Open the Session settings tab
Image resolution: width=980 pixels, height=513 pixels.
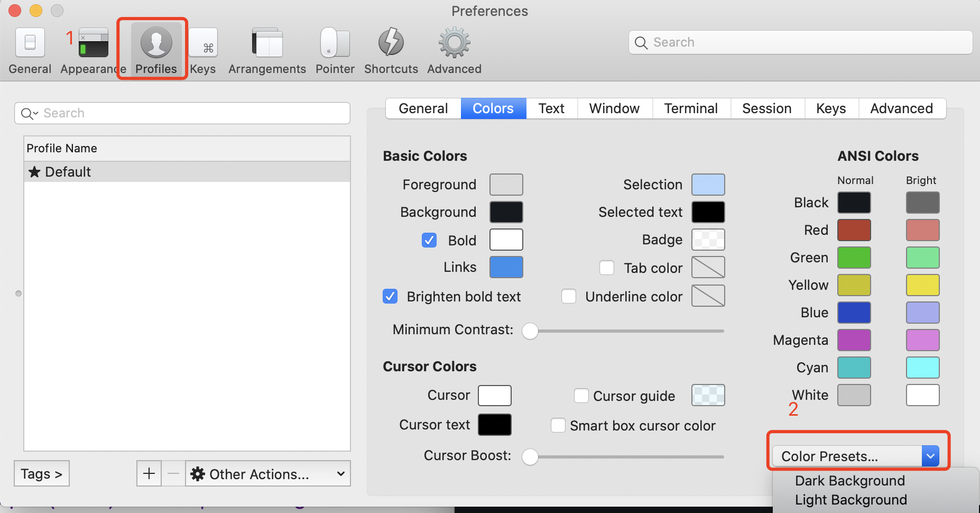point(767,108)
